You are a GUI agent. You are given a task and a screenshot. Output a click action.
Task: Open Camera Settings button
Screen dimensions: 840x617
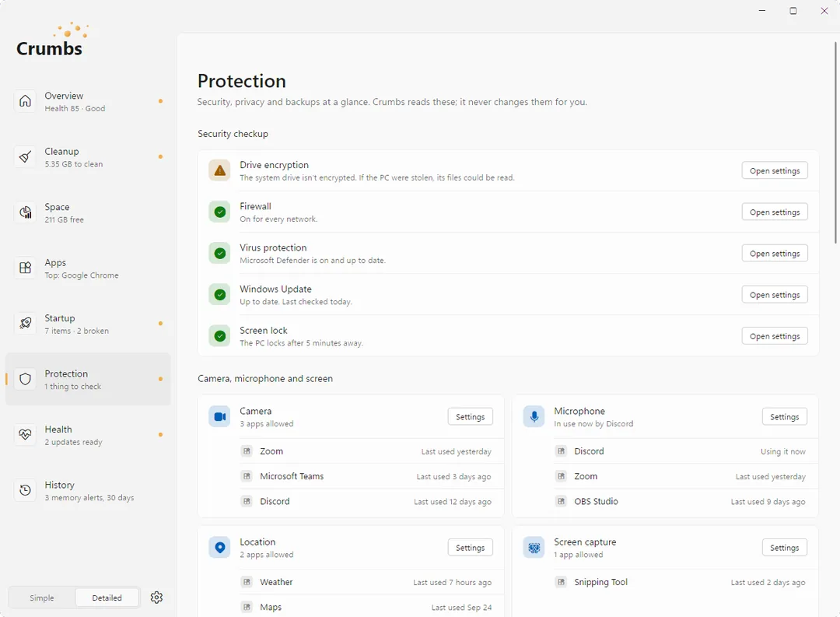coord(471,416)
